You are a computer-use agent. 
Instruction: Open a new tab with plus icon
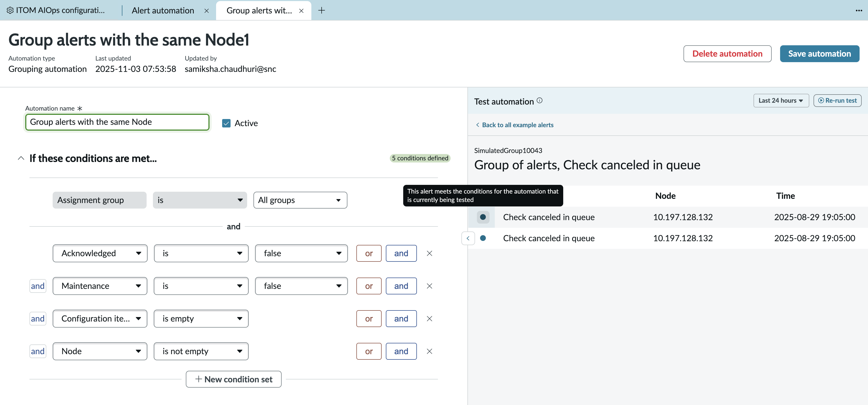pyautogui.click(x=321, y=11)
